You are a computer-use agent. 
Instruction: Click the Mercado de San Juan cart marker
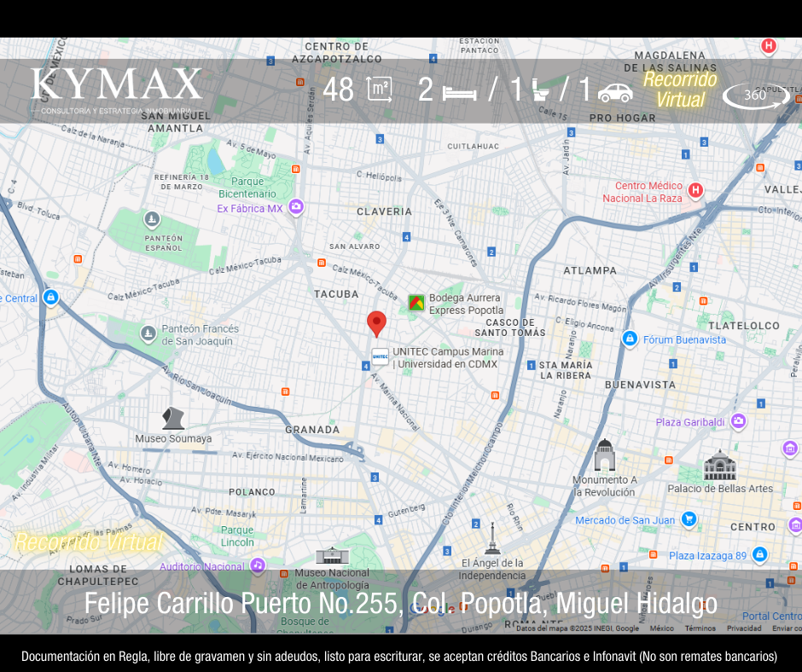pos(689,519)
